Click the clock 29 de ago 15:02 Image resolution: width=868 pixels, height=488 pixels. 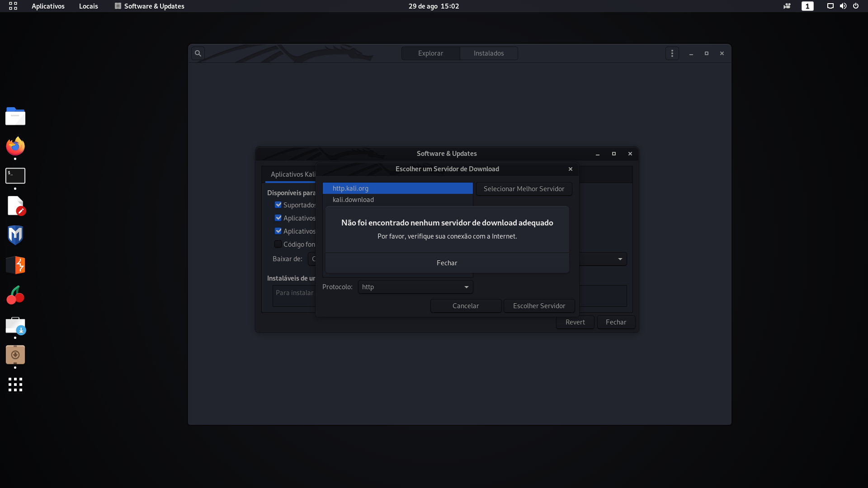pyautogui.click(x=434, y=6)
